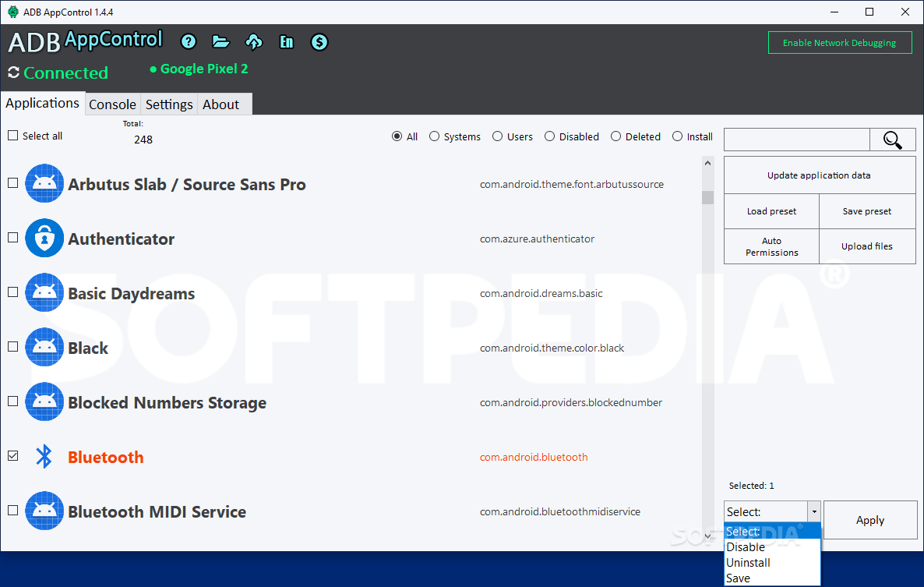Click the Arbutus Slab Android icon
The width and height of the screenshot is (924, 587).
(44, 183)
